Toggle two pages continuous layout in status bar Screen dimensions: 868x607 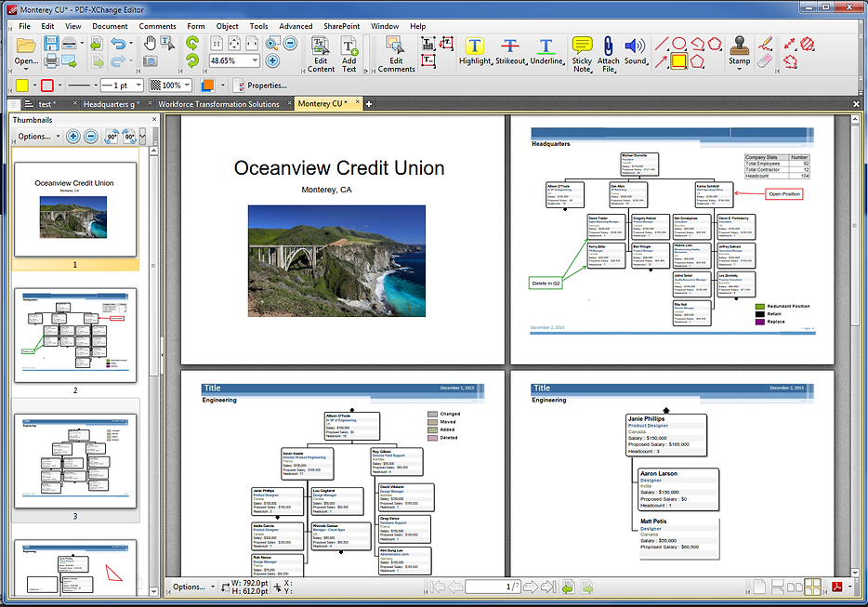pos(812,587)
